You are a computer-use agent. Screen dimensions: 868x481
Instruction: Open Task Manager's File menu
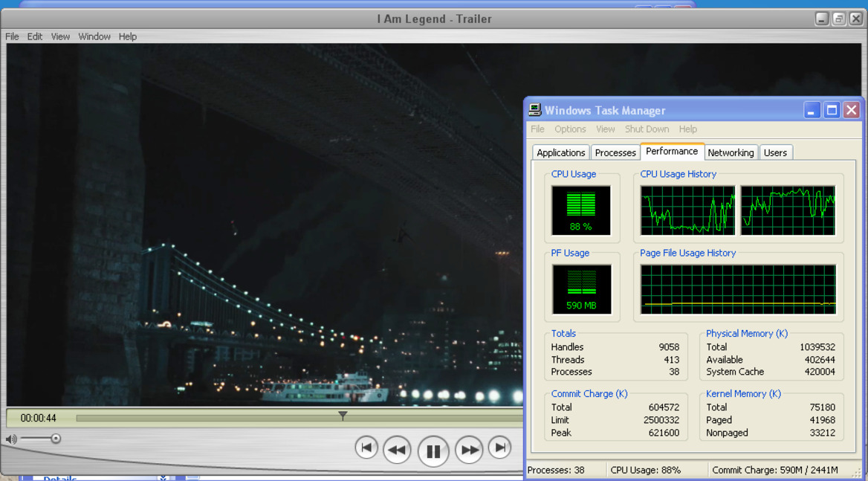pyautogui.click(x=537, y=129)
